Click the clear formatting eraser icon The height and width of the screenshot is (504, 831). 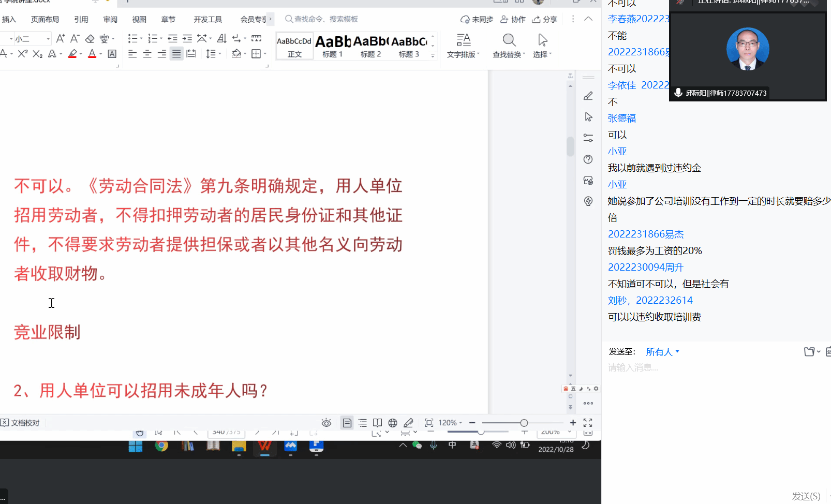(90, 39)
